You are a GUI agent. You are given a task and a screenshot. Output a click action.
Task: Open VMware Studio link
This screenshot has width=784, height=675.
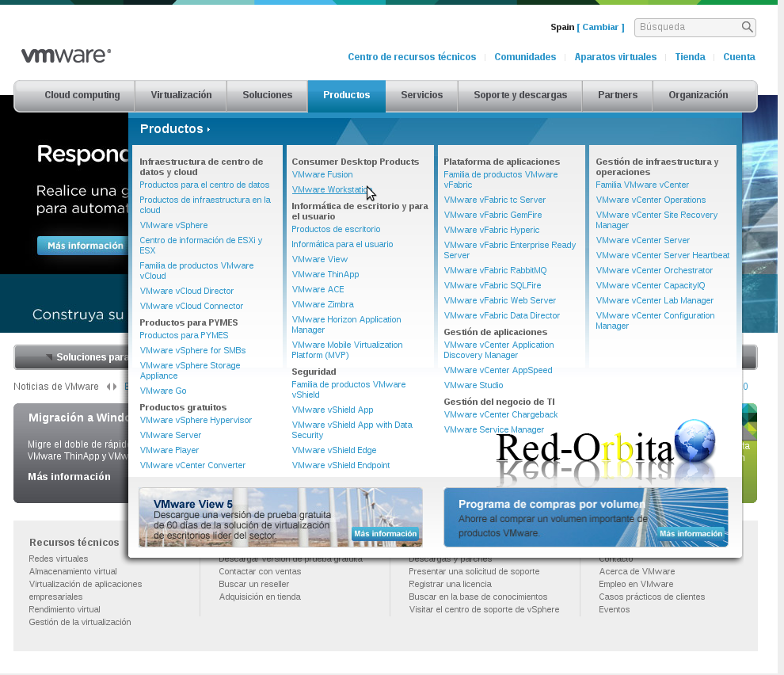(x=474, y=385)
